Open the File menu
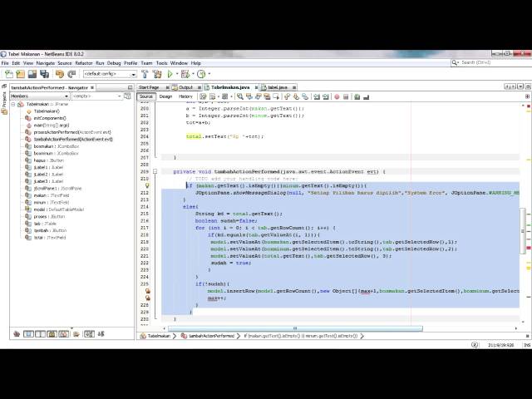Viewport: 532px width, 399px height. 5,63
